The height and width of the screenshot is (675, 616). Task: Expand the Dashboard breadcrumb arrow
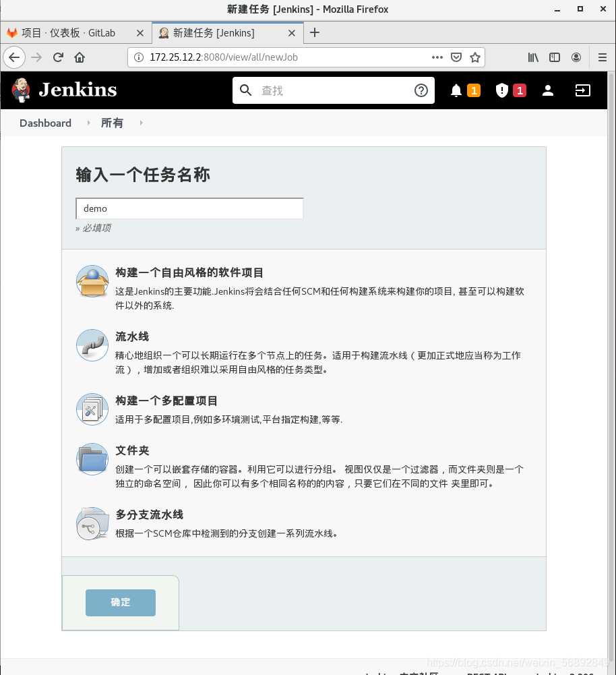(x=88, y=123)
